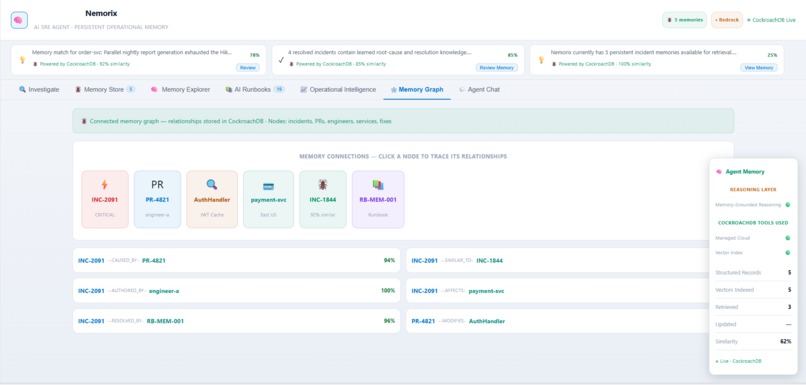Click the lightbulb icon beside persistent memories card
The image size is (806, 385).
pyautogui.click(x=541, y=60)
